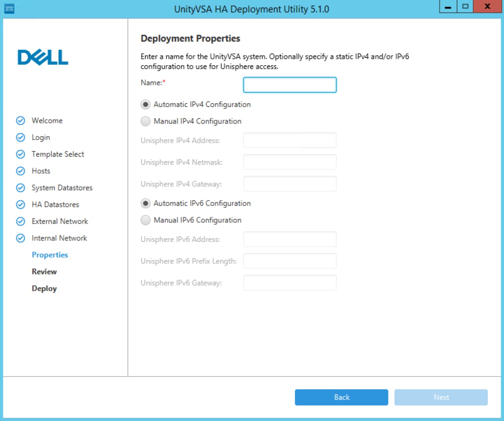The image size is (504, 421).
Task: Maximize the Deployment Utility window
Action: coord(465,6)
